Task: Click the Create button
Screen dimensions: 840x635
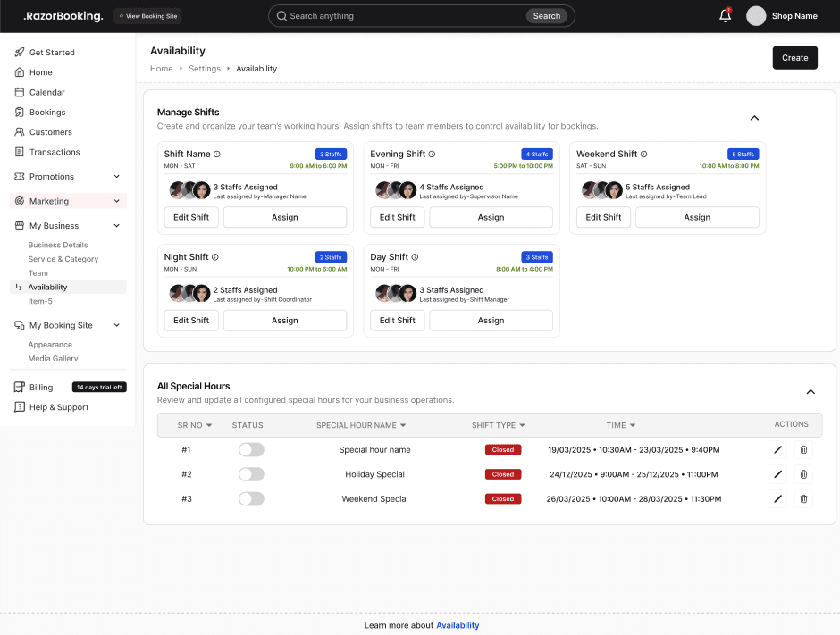Action: 794,58
